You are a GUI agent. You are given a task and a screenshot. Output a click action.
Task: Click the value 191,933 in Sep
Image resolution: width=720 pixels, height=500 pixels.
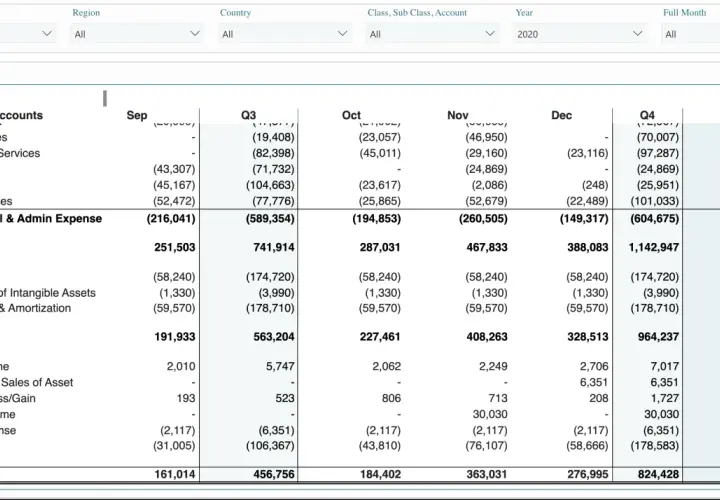coord(175,337)
